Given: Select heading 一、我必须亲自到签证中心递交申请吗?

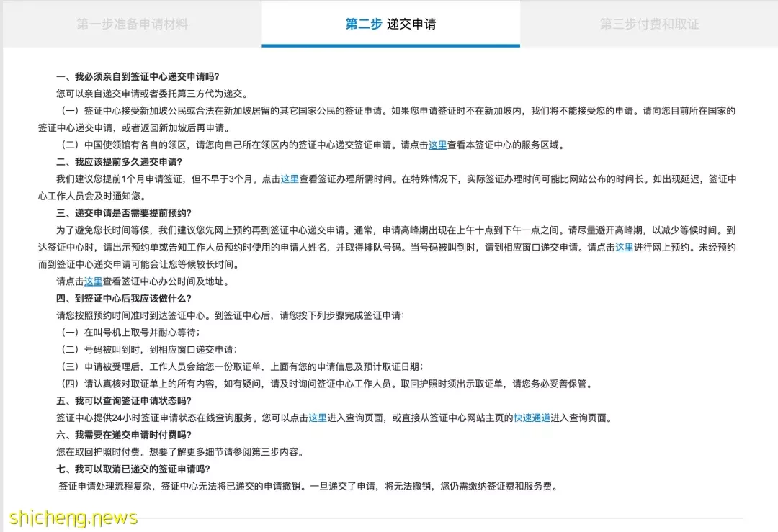Looking at the screenshot, I should point(138,76).
